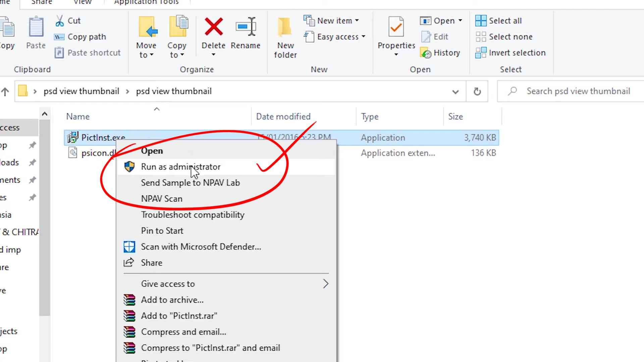The width and height of the screenshot is (644, 362).
Task: Expand the Open button dropdown arrow
Action: pos(460,21)
